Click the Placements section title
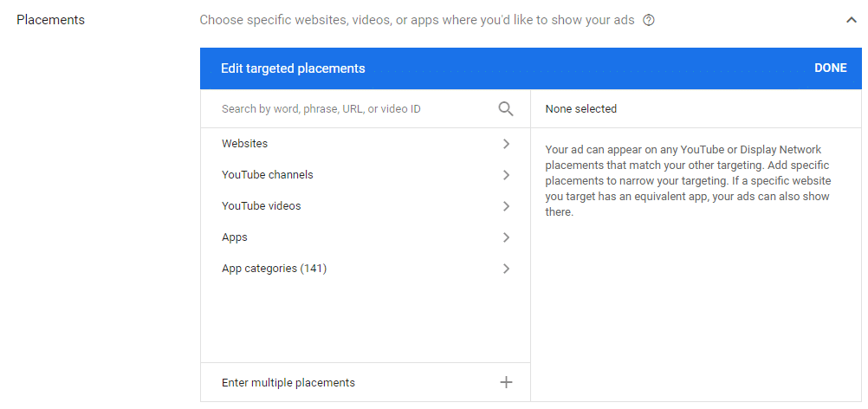This screenshot has height=409, width=868. coord(50,20)
